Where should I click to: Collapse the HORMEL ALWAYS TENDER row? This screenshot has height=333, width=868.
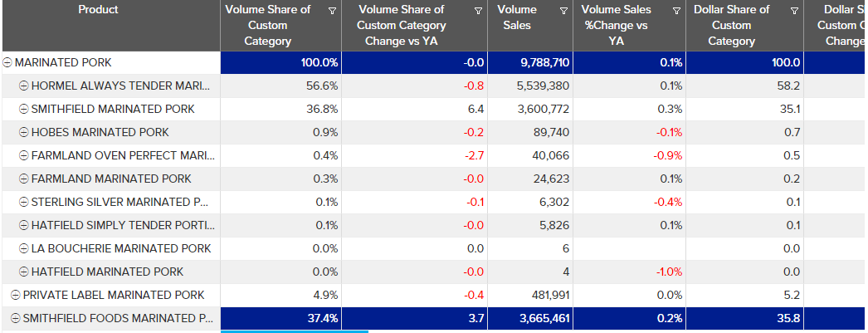(23, 86)
